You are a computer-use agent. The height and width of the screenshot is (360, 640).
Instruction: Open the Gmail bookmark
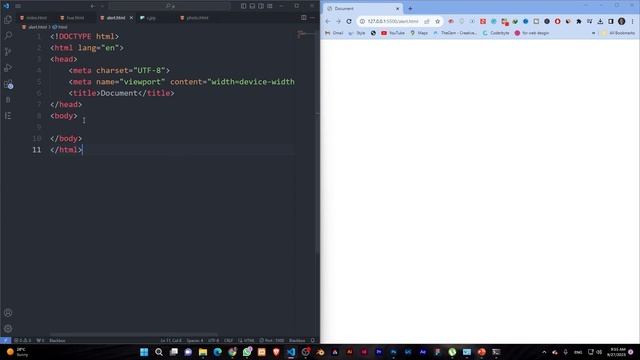[x=334, y=33]
